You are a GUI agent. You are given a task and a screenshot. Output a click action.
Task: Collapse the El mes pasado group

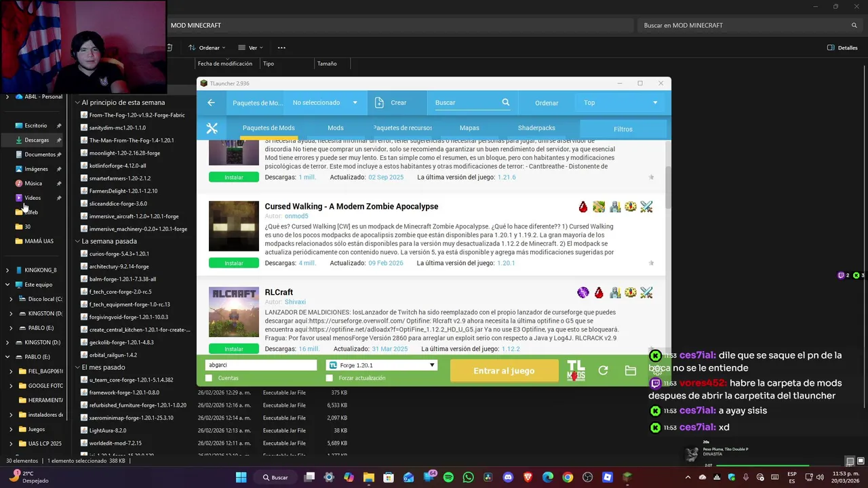click(77, 367)
